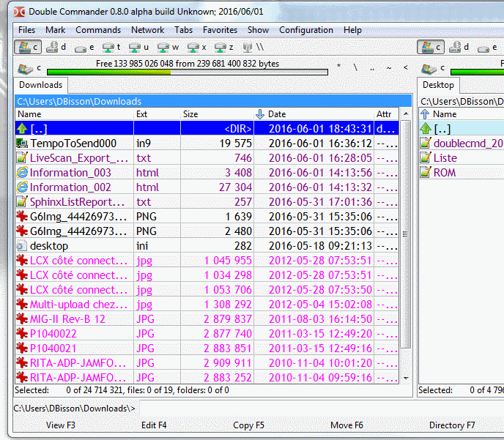The width and height of the screenshot is (504, 440).
Task: Go to home with ~ button
Action: pos(389,67)
